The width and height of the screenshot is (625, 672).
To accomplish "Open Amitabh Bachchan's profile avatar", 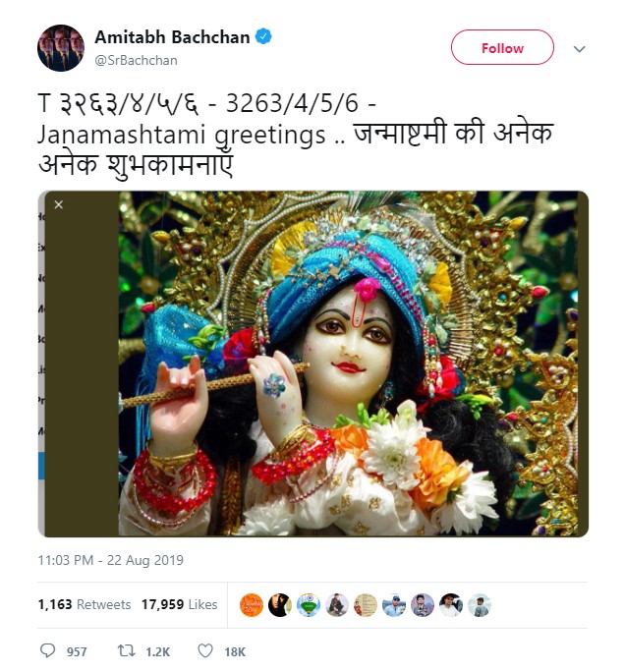I will [x=61, y=47].
